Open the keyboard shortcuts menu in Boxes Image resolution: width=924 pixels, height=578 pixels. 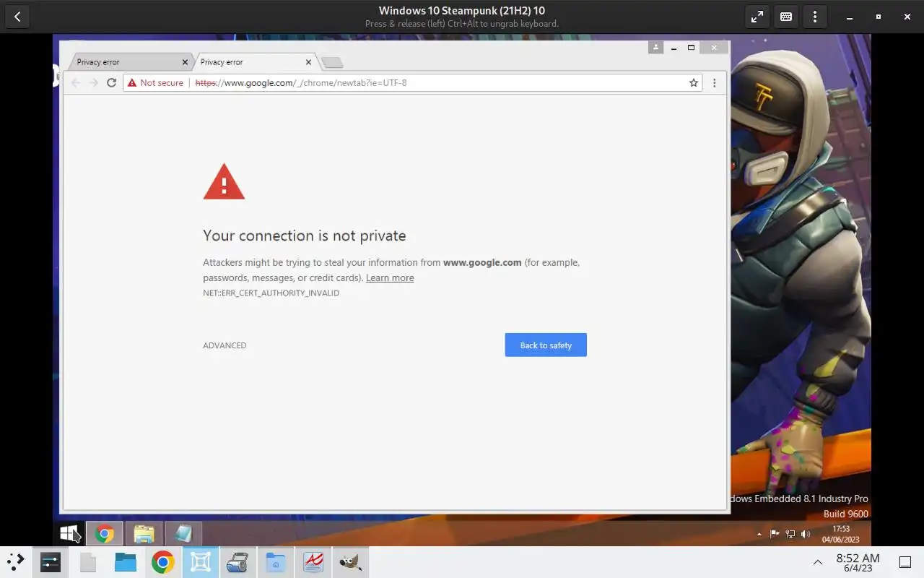click(x=786, y=17)
